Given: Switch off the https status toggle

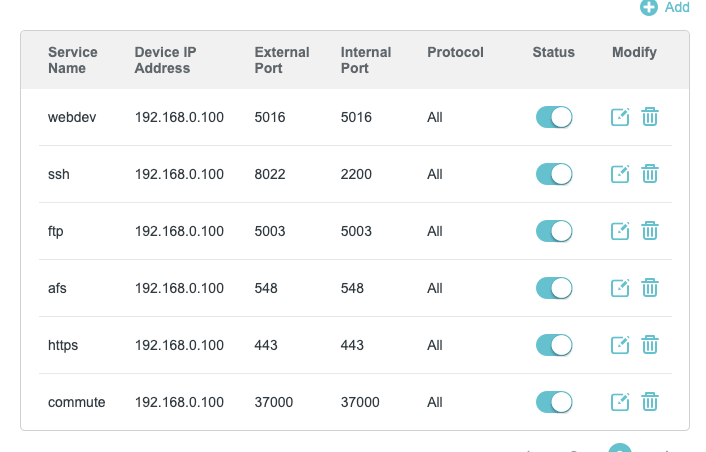Looking at the screenshot, I should coord(554,345).
